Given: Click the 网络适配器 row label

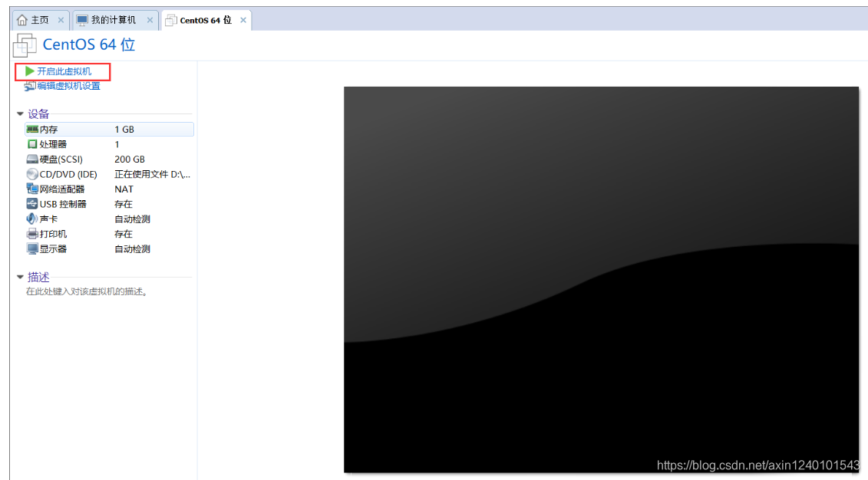Looking at the screenshot, I should point(62,189).
